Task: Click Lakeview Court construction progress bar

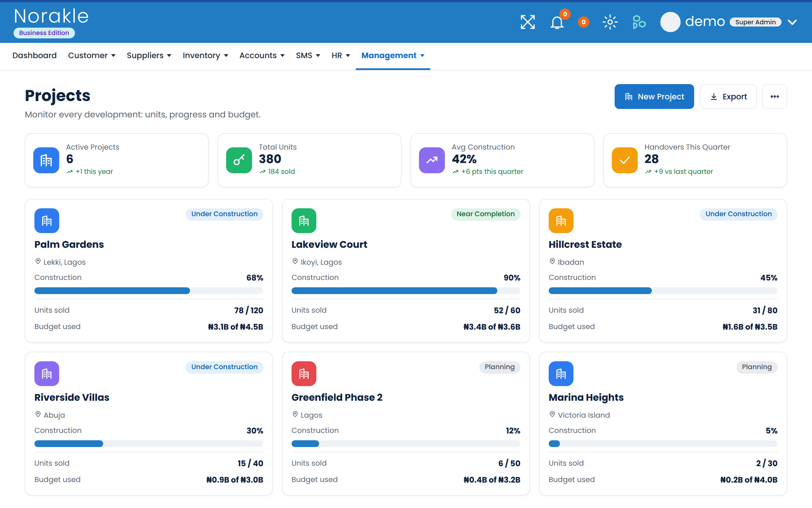Action: 406,291
